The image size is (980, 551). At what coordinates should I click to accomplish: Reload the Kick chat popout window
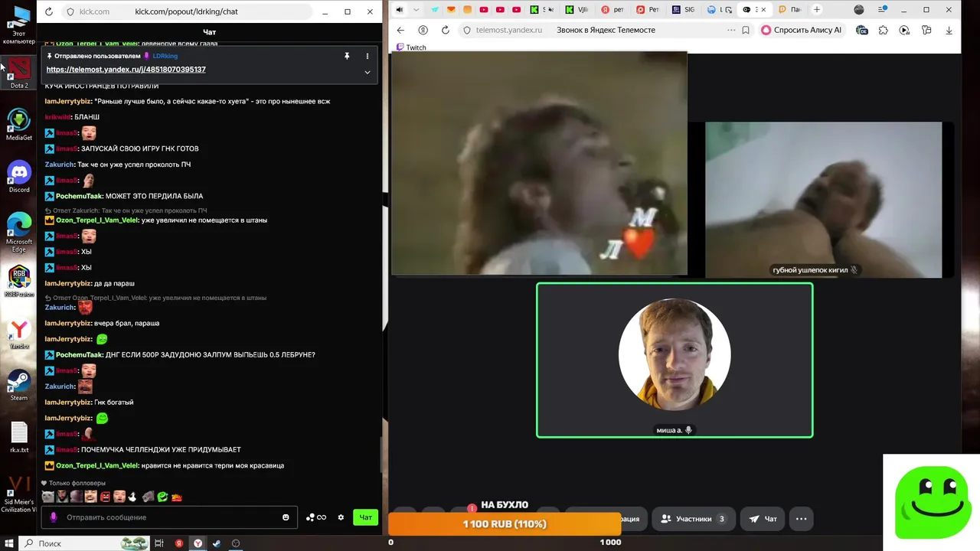tap(49, 11)
